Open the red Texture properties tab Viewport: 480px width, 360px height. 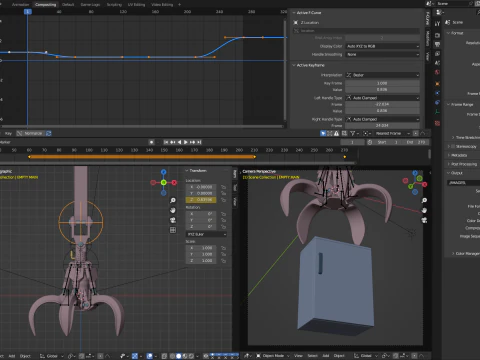tap(437, 123)
